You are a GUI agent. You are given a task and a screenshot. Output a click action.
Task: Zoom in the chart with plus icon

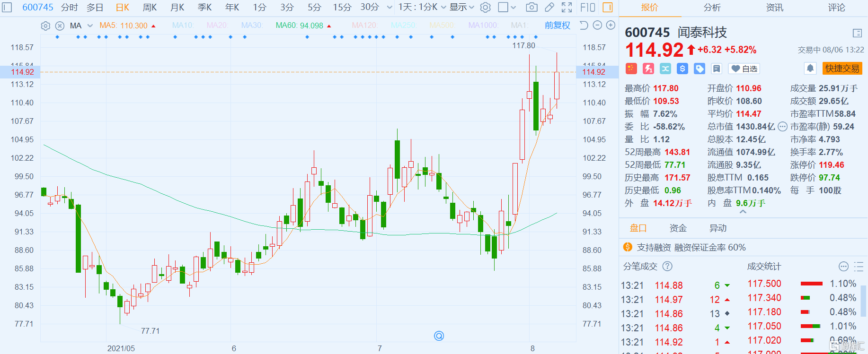(611, 25)
